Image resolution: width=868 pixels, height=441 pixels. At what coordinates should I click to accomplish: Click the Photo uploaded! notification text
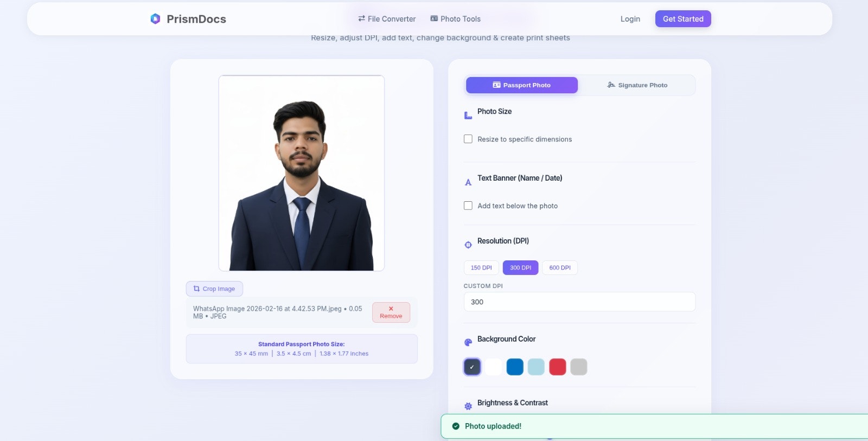tap(493, 426)
